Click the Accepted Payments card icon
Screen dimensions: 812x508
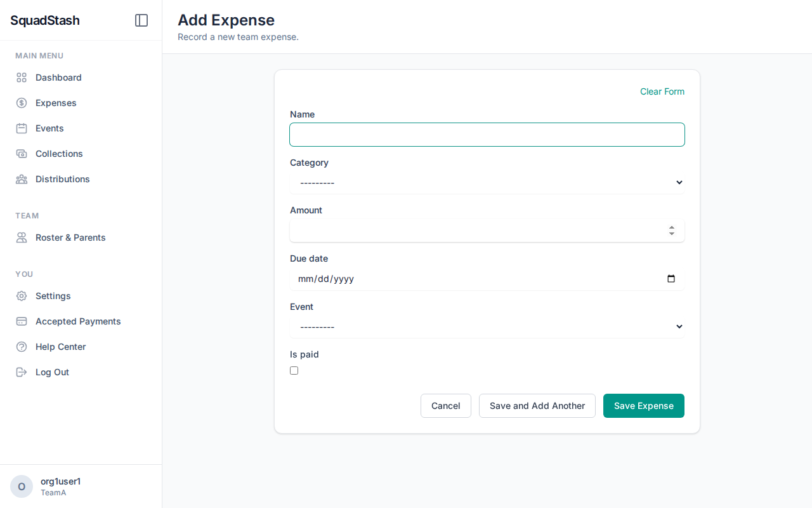click(21, 321)
